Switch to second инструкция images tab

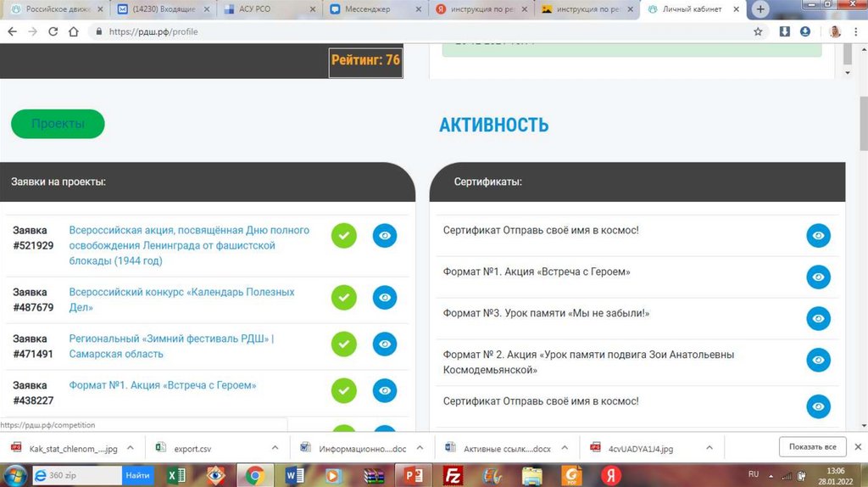point(586,9)
